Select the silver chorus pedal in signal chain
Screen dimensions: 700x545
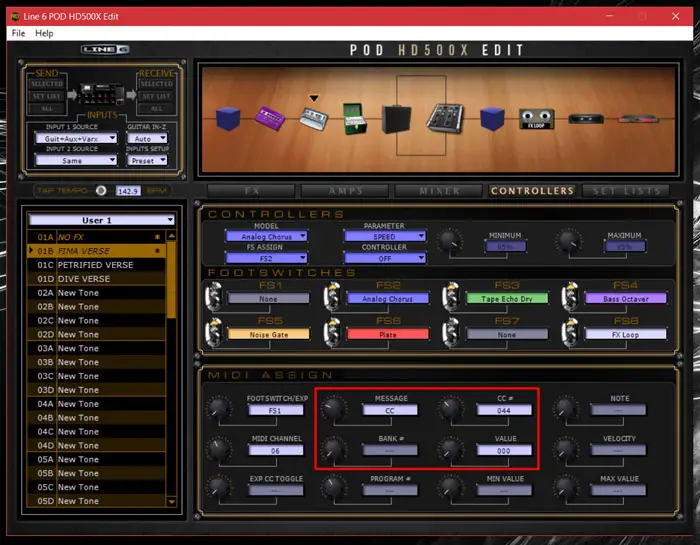pos(314,119)
